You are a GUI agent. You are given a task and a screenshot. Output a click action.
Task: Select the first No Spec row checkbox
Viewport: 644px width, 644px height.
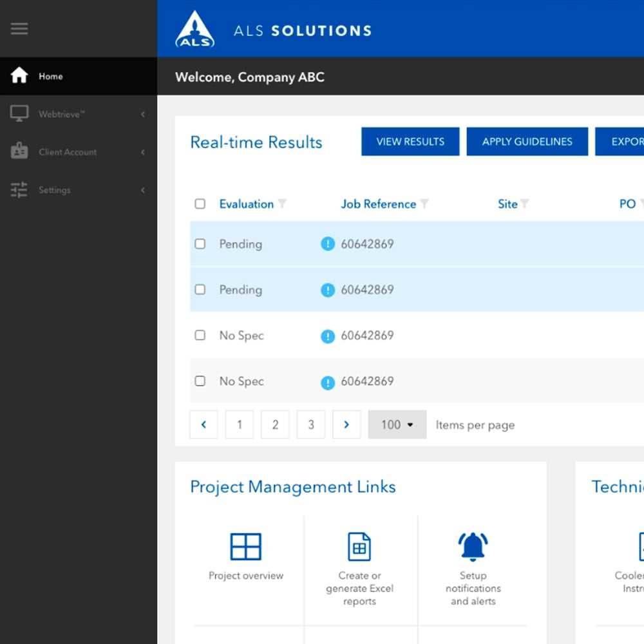(x=200, y=336)
